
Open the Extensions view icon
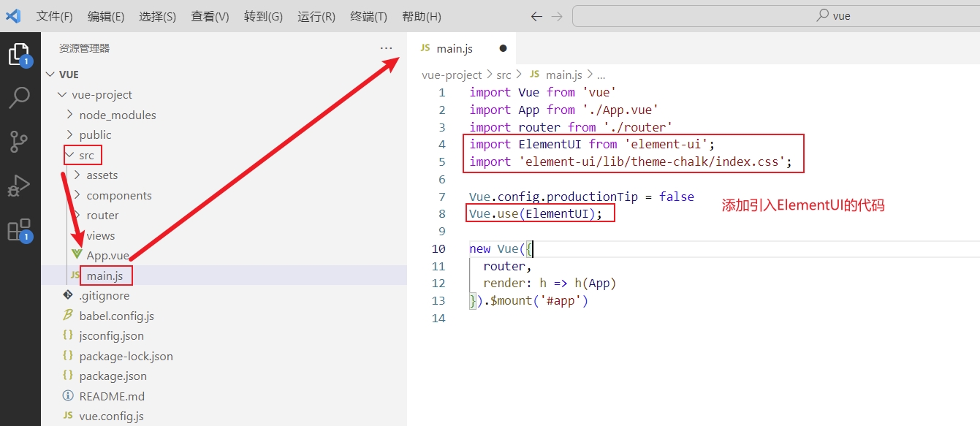[x=20, y=229]
